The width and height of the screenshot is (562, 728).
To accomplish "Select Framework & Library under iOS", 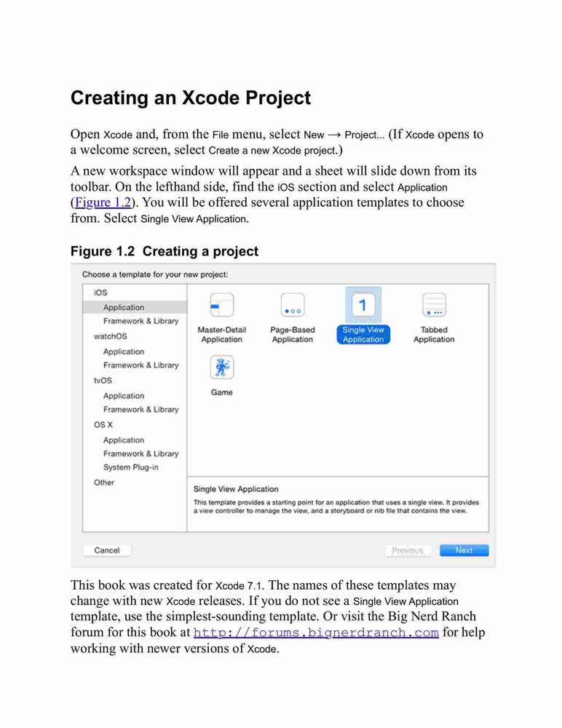I will click(x=140, y=321).
